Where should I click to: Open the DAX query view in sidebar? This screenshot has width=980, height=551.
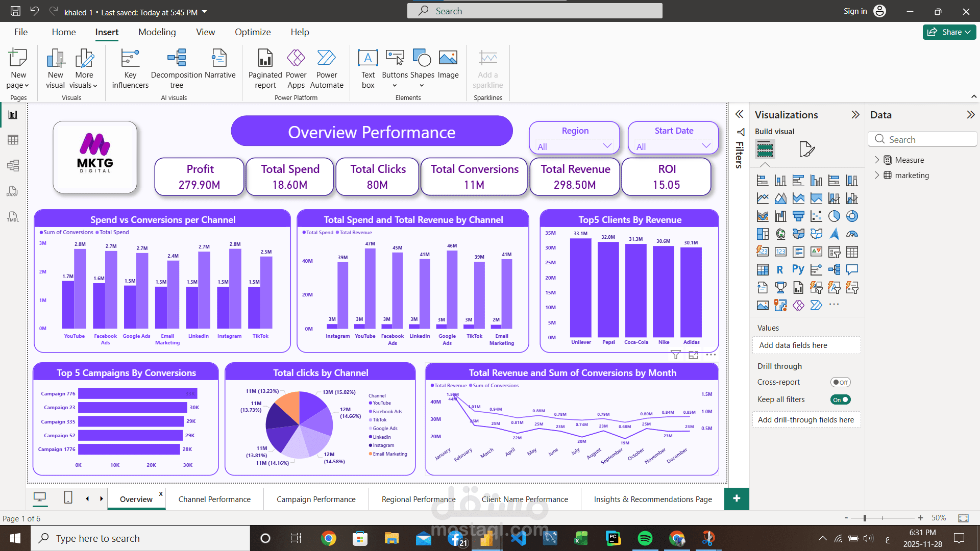click(13, 191)
